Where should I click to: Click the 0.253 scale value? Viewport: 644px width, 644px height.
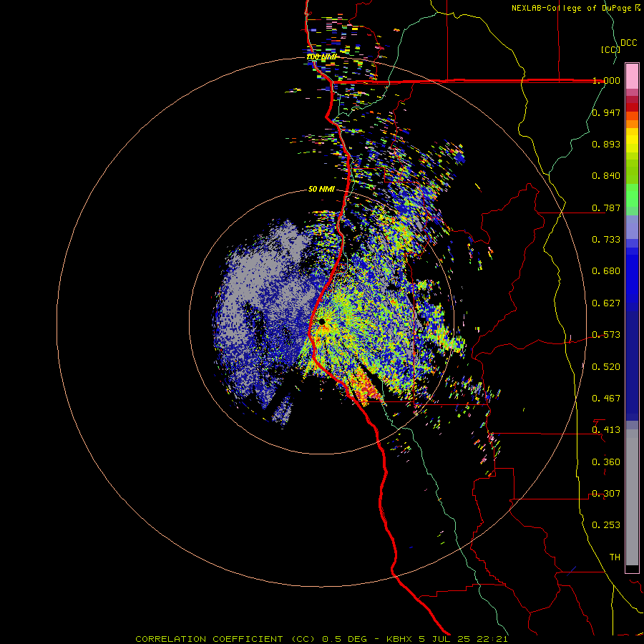pos(606,525)
